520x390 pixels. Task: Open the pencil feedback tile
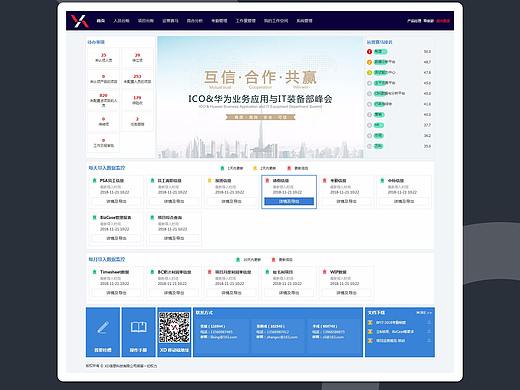click(x=103, y=332)
